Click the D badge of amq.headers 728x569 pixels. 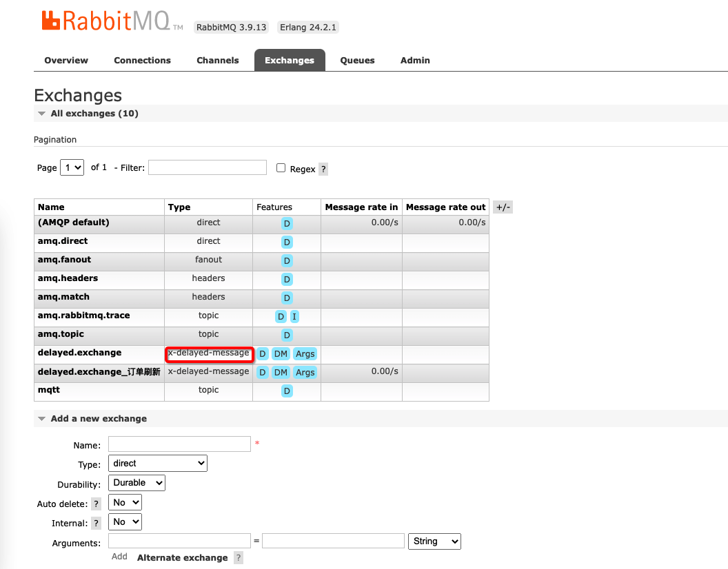tap(287, 280)
